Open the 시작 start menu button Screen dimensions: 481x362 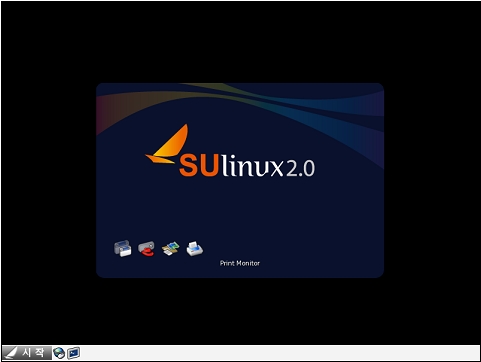[27, 353]
